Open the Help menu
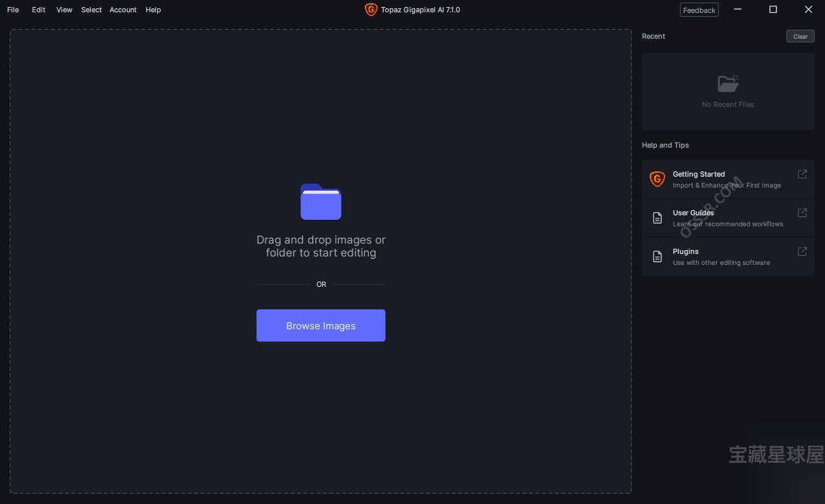The width and height of the screenshot is (825, 504). [x=153, y=10]
